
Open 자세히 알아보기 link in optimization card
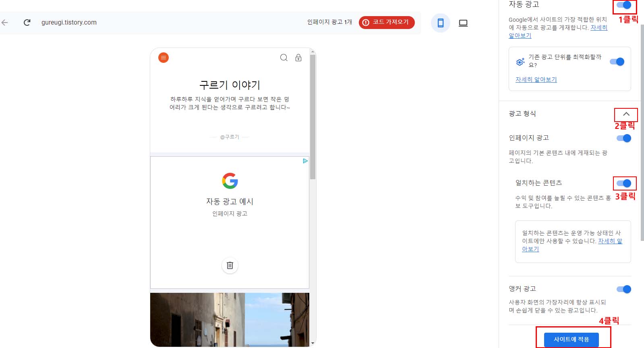click(536, 79)
